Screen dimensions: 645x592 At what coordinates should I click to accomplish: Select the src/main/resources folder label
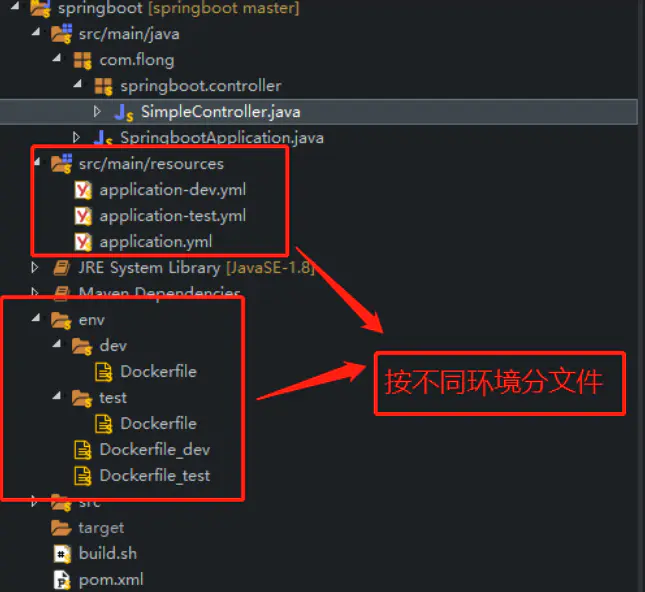(151, 164)
